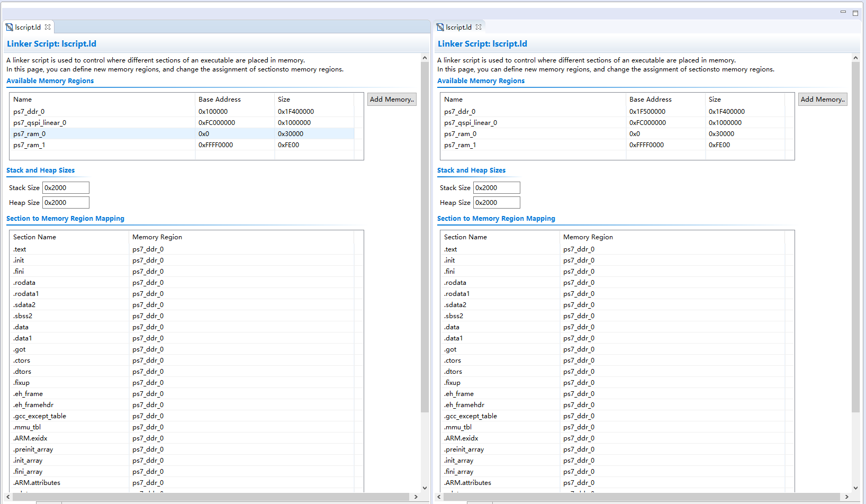Click Name column header in left memory table
Viewport: 866px width, 504px height.
click(x=103, y=100)
